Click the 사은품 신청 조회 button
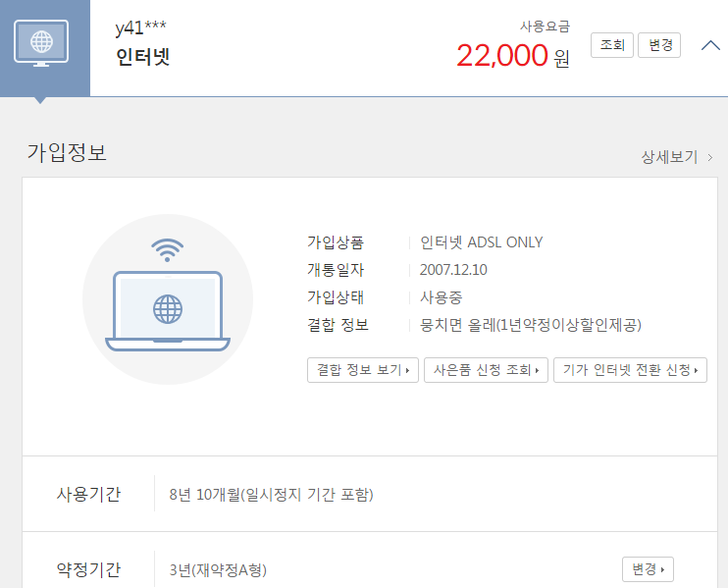This screenshot has width=728, height=588. [485, 370]
